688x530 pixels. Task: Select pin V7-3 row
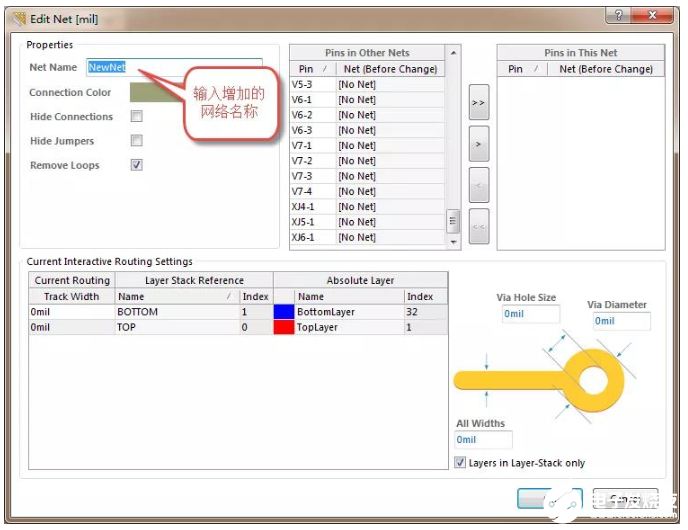pos(367,176)
